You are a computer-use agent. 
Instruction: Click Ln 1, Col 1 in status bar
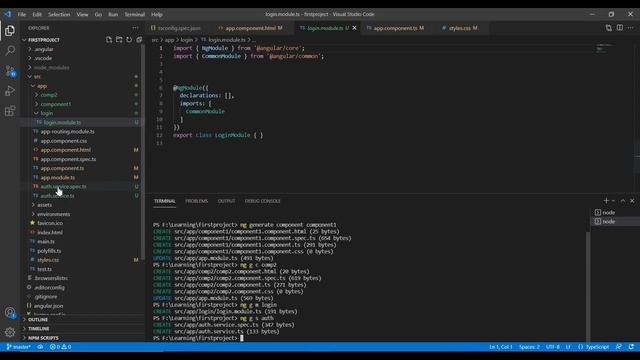pos(500,347)
